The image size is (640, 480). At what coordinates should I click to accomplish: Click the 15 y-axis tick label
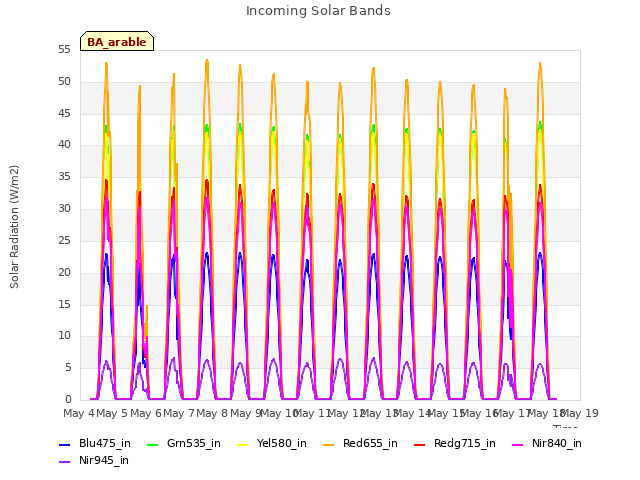click(x=64, y=304)
